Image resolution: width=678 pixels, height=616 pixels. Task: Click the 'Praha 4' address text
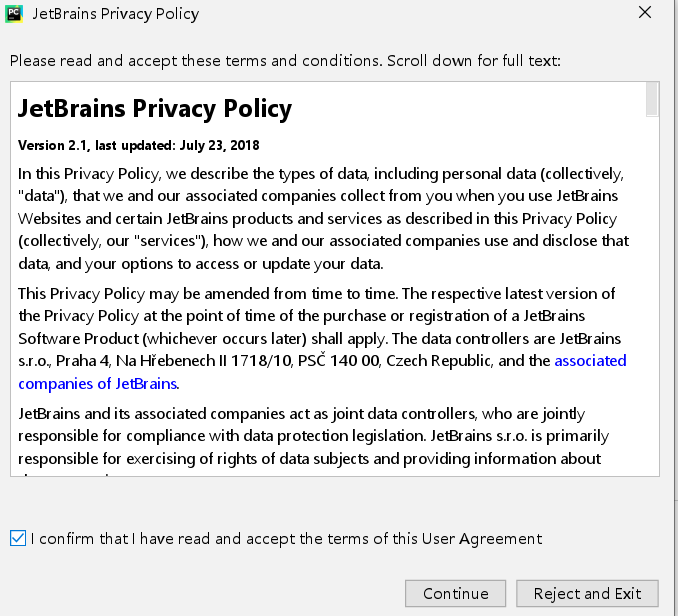point(83,361)
